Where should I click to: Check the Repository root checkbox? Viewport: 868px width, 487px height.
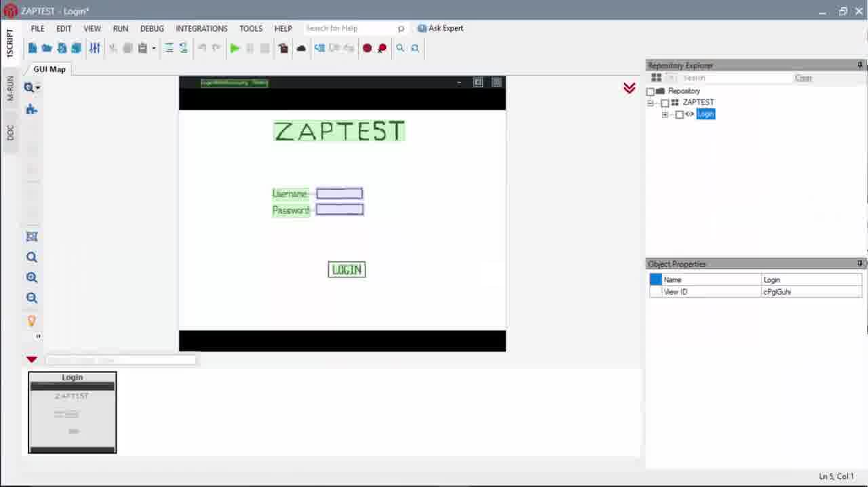coord(651,92)
